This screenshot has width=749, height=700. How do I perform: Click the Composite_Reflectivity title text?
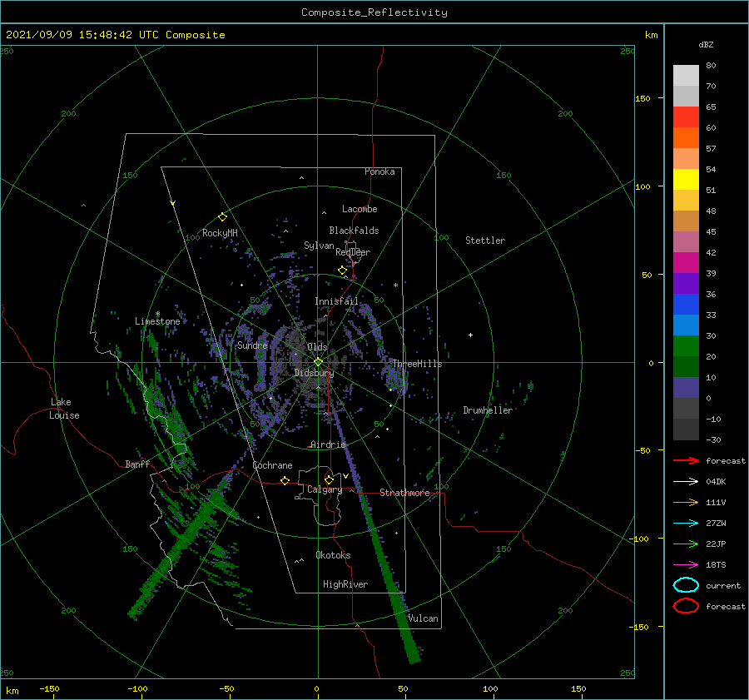pos(374,12)
